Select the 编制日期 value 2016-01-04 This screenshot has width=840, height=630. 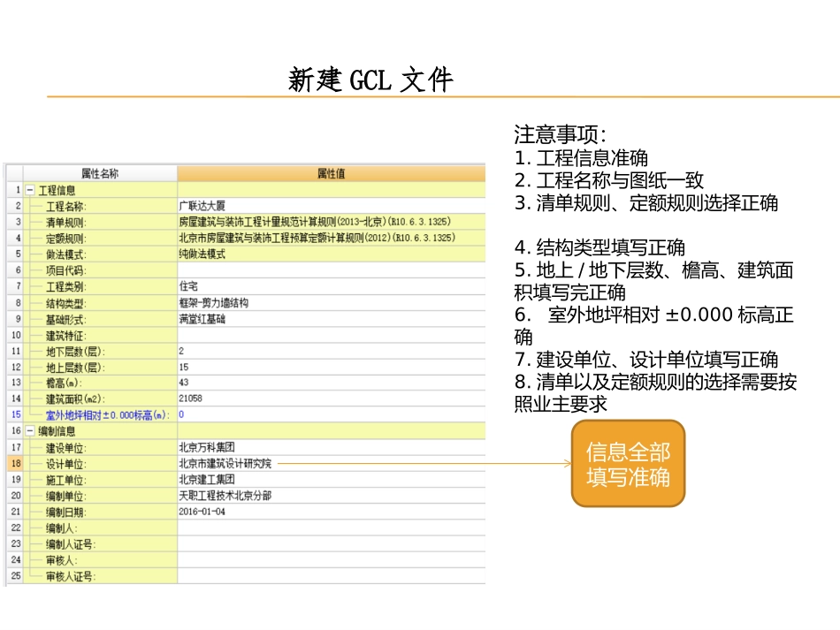332,512
